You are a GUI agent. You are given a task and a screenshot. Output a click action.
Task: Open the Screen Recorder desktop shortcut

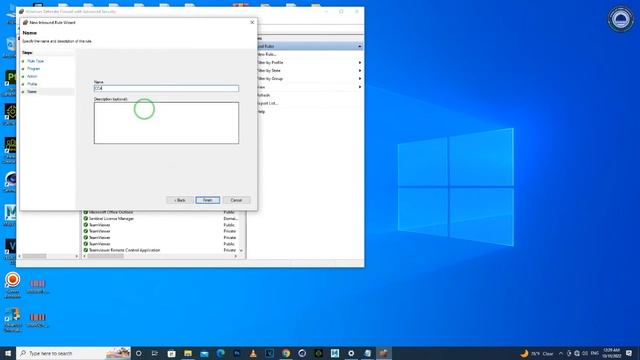pos(13,284)
